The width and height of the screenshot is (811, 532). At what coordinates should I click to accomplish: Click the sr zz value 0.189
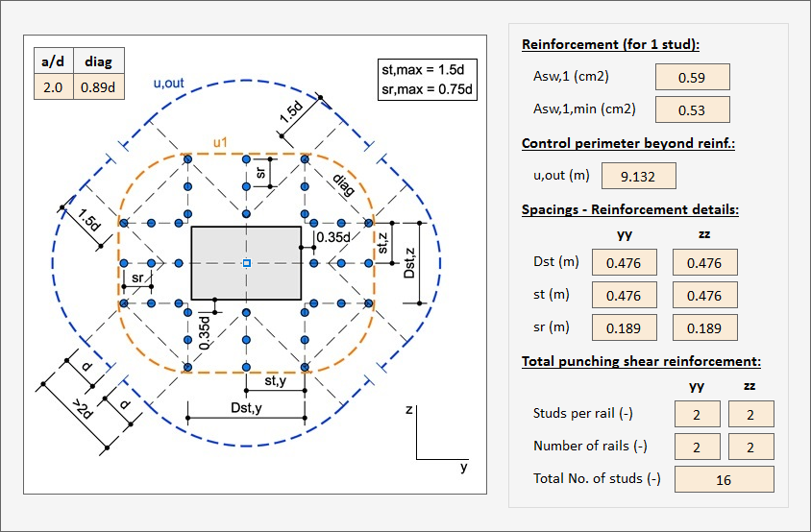point(704,327)
